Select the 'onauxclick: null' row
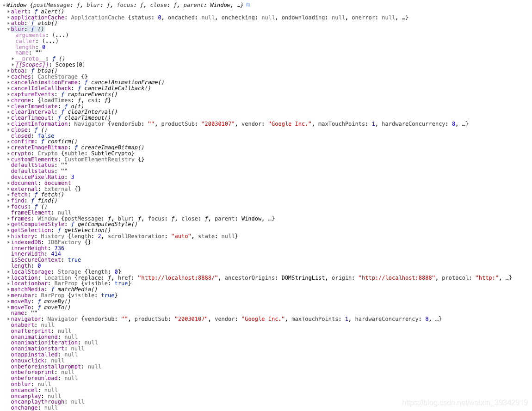The image size is (532, 411). 37,361
